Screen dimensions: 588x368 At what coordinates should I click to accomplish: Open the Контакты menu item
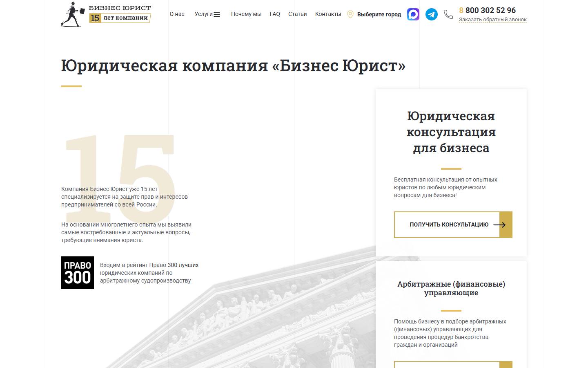pyautogui.click(x=328, y=14)
